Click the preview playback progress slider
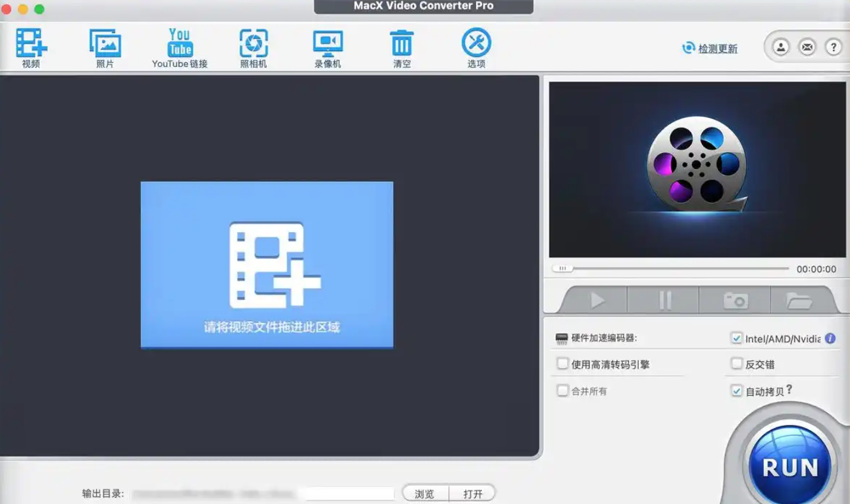 click(x=671, y=269)
